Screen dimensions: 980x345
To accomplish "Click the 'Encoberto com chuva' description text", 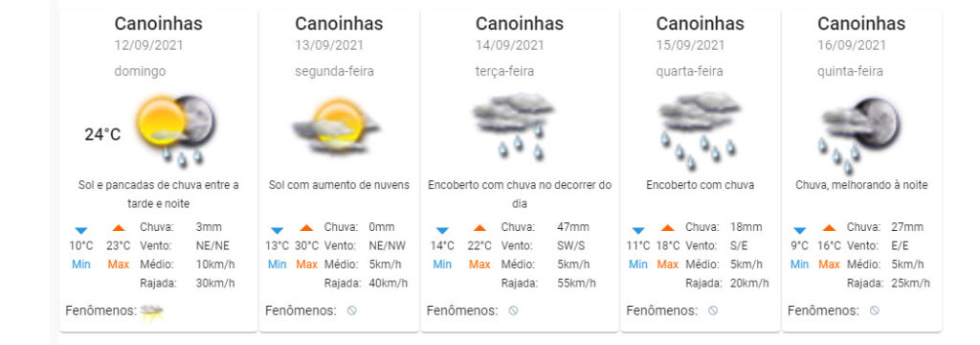I will point(700,185).
